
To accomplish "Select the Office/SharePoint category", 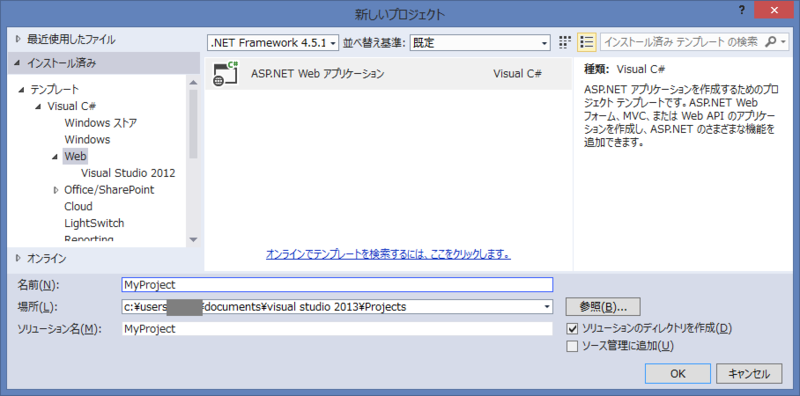I will tap(109, 190).
